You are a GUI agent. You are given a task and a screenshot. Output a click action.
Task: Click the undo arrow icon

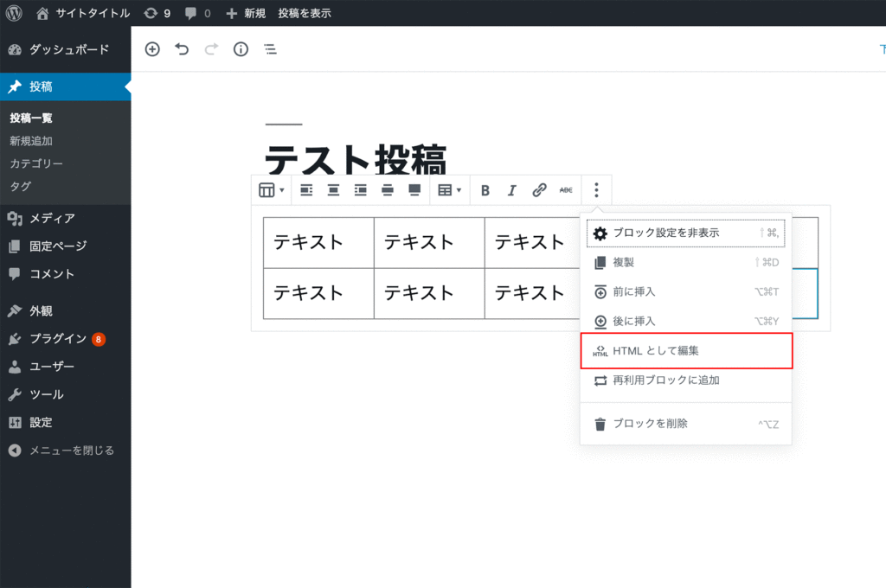(182, 49)
